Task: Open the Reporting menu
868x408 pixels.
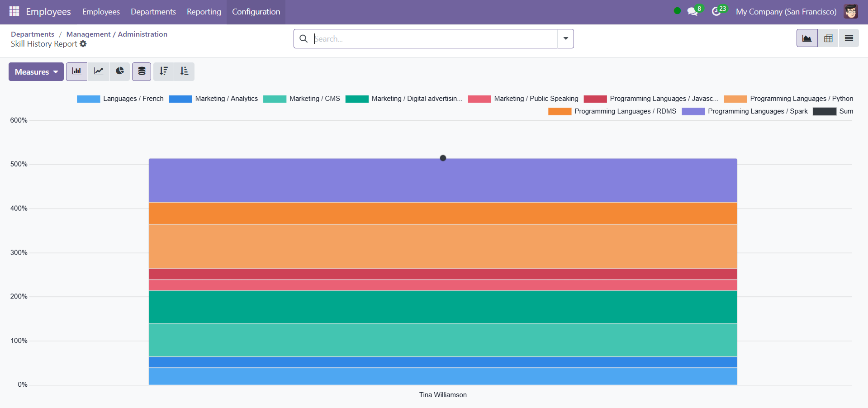Action: click(x=204, y=12)
